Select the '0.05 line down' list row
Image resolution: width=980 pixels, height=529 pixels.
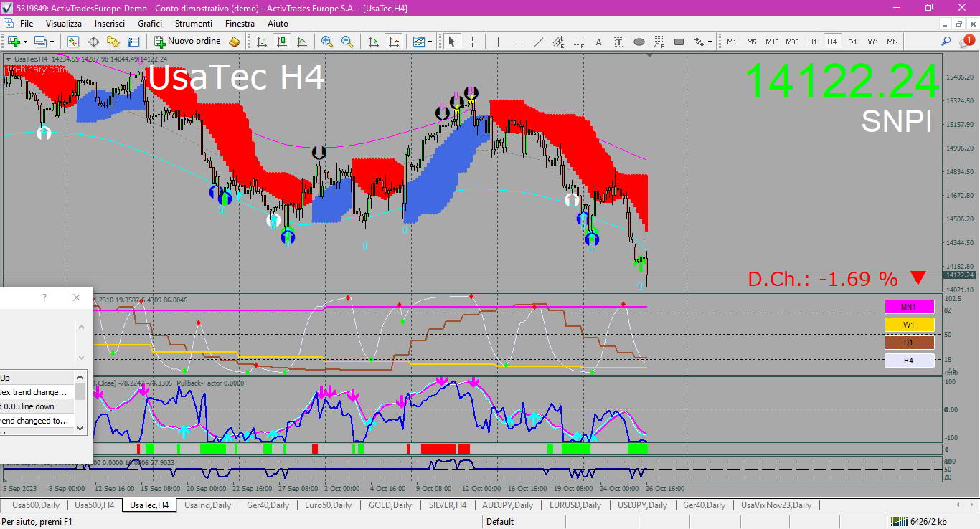pos(37,406)
